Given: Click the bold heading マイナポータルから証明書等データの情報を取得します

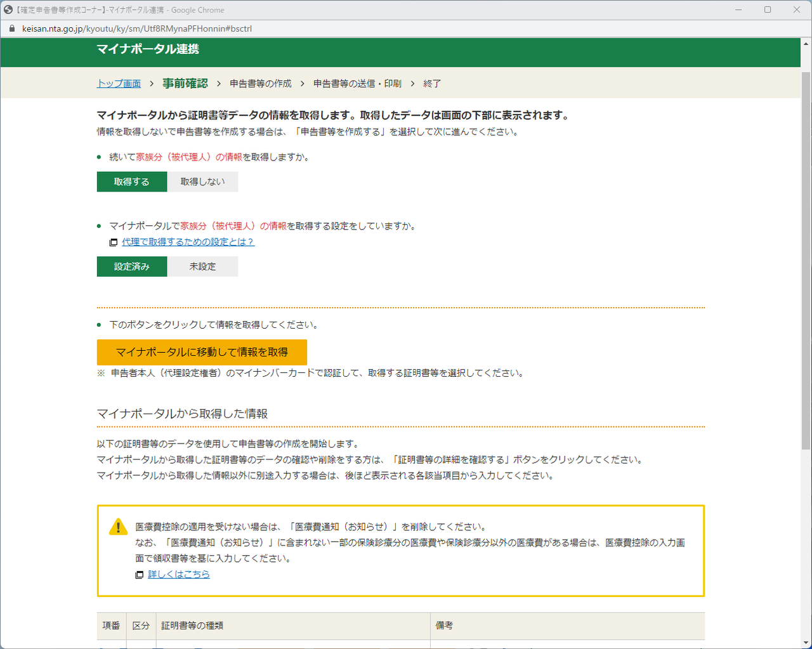Looking at the screenshot, I should (334, 115).
